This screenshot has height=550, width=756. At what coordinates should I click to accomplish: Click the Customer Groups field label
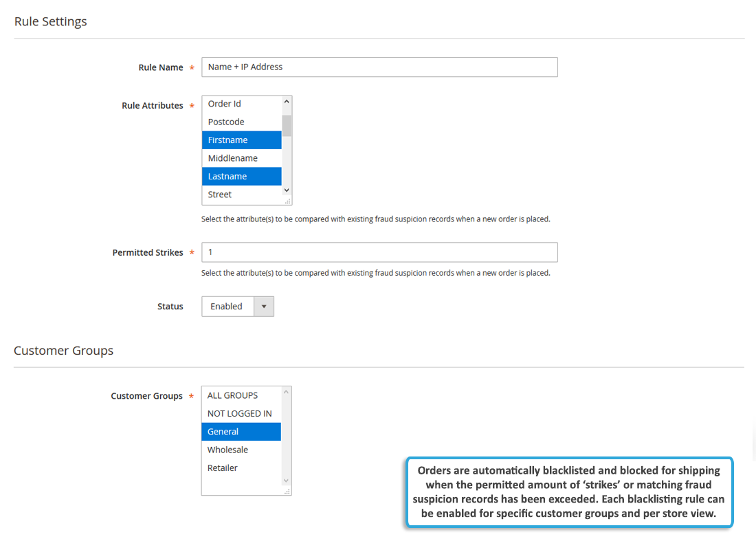coord(146,396)
